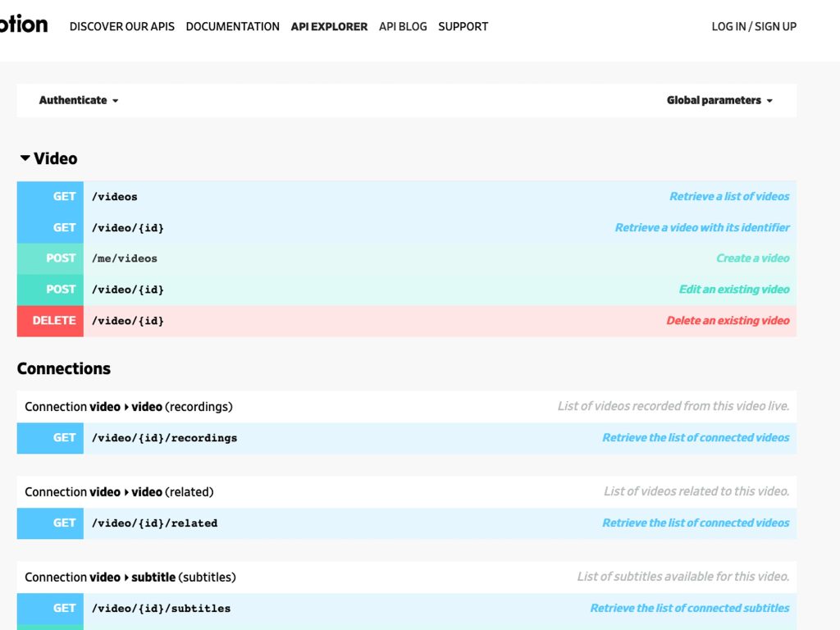Click the Connections heading

64,368
